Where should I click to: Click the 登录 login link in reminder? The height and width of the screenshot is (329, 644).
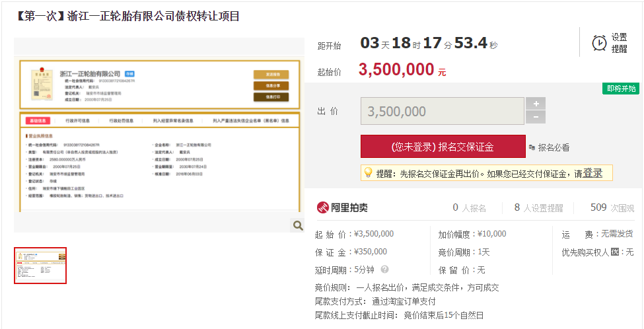(x=592, y=173)
